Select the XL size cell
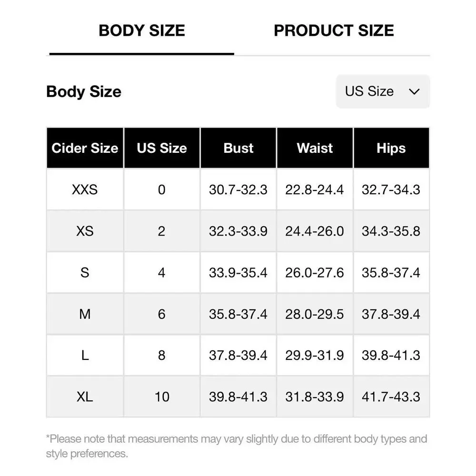The height and width of the screenshot is (476, 476). 85,397
